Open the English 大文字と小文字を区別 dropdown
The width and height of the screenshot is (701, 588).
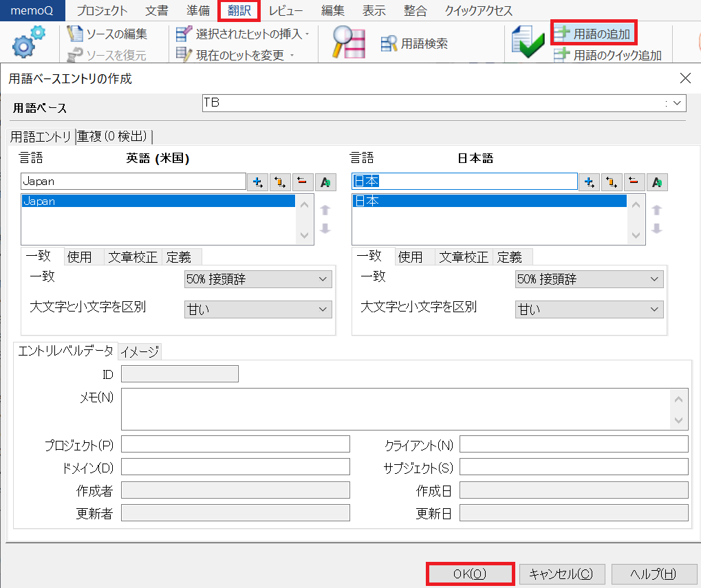coord(258,309)
